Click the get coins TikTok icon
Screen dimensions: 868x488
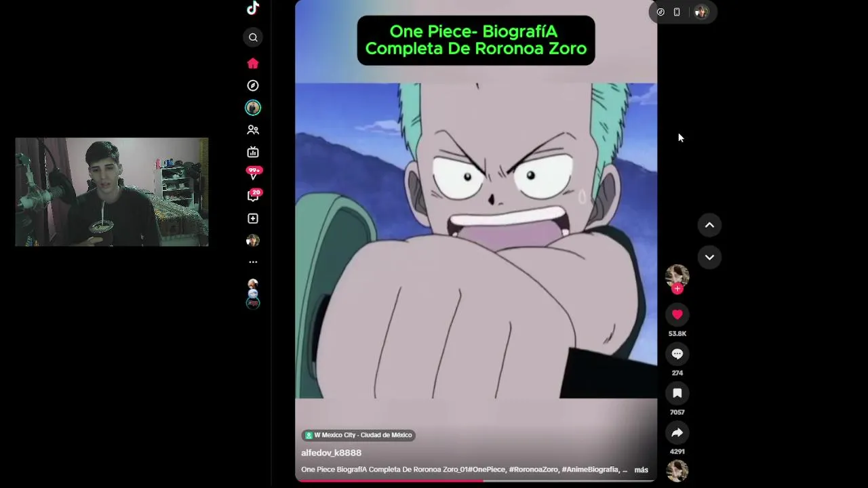[x=660, y=12]
